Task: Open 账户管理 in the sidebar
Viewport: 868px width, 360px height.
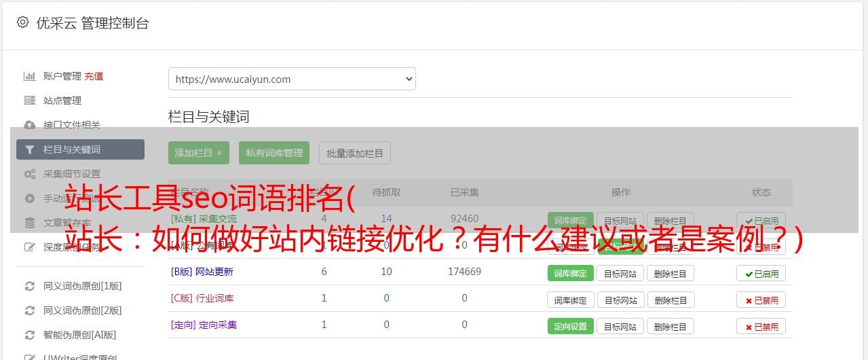Action: point(62,76)
